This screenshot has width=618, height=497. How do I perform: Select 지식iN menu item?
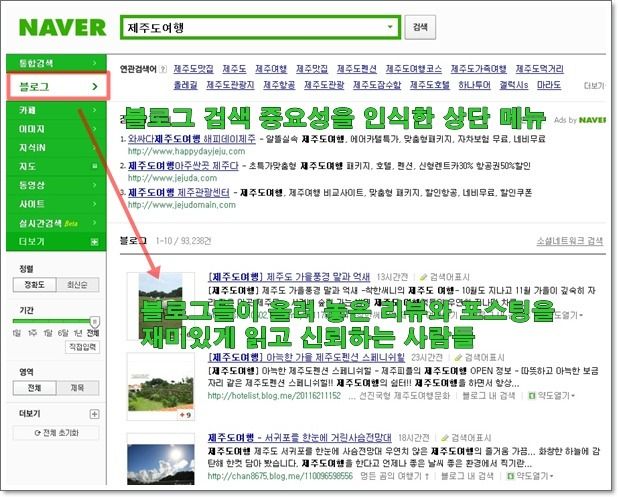pos(56,148)
